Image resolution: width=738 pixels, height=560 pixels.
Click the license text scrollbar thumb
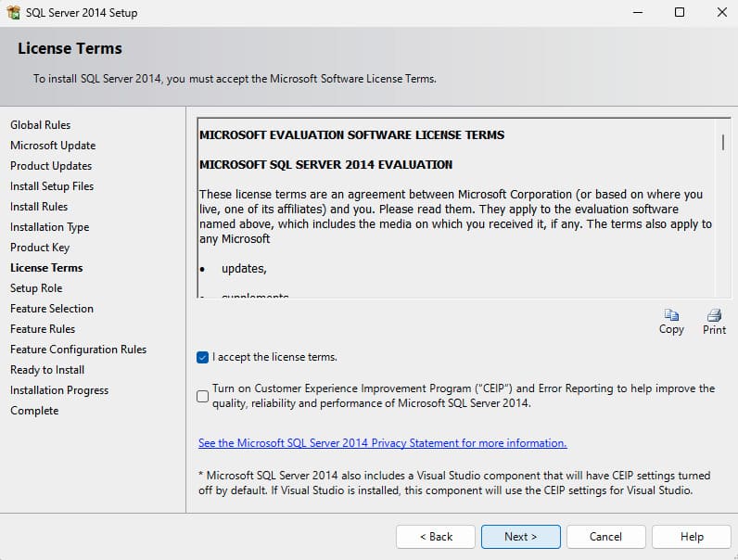pyautogui.click(x=723, y=142)
